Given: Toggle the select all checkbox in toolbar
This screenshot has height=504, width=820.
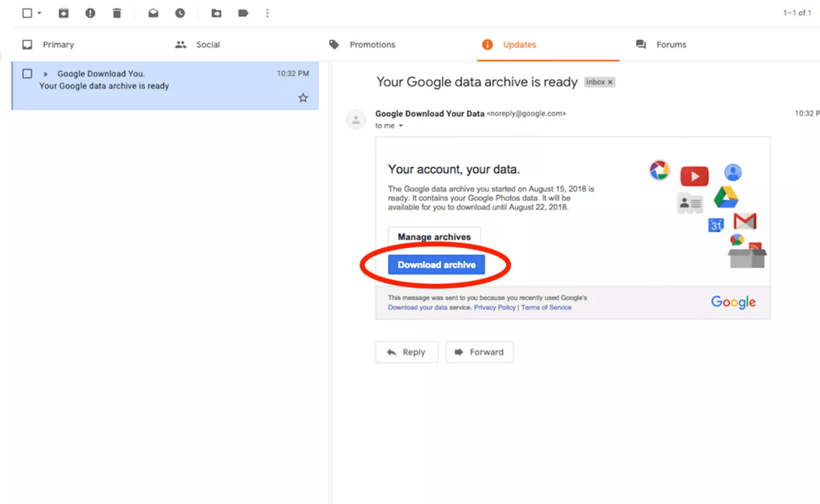Looking at the screenshot, I should click(x=27, y=13).
